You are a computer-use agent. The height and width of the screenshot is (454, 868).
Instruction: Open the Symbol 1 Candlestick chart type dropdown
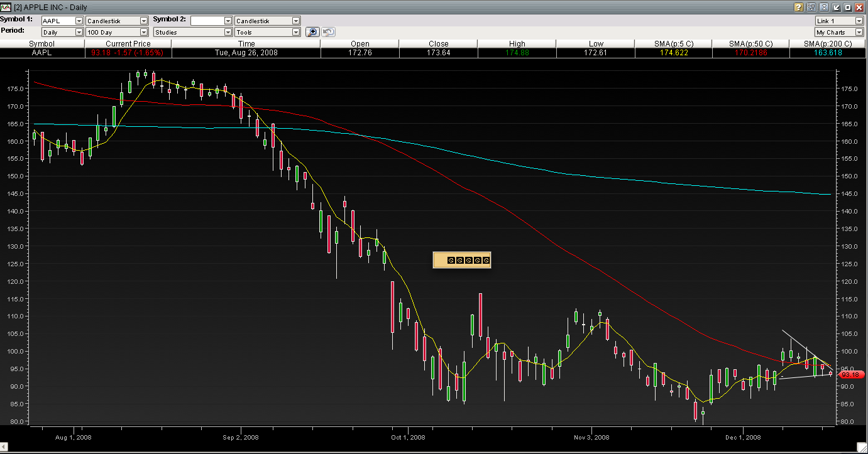[143, 21]
